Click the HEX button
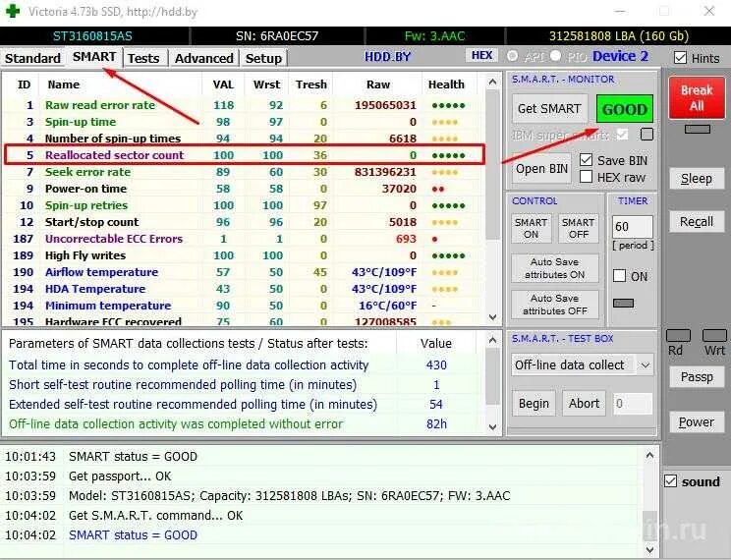This screenshot has height=560, width=731. point(481,55)
